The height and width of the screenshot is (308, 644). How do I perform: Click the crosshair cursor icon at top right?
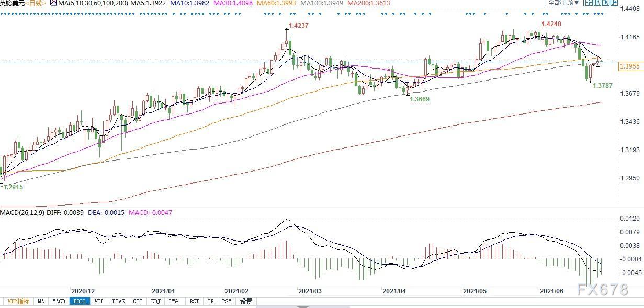[x=589, y=2]
